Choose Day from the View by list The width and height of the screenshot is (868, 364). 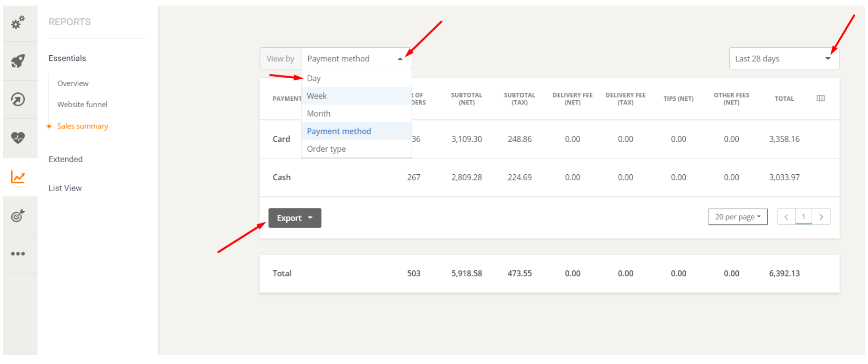click(x=314, y=78)
